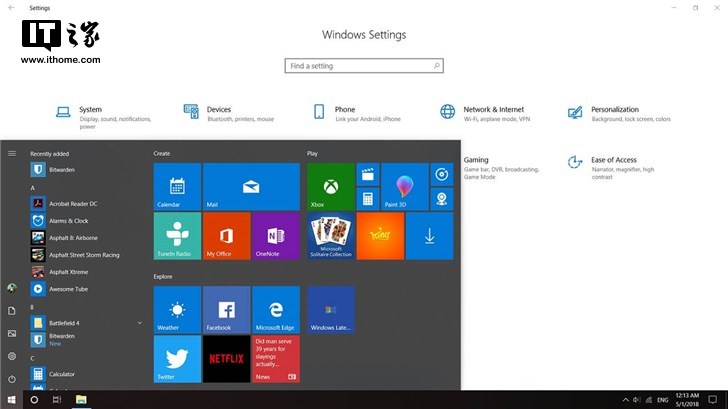Go back in the Settings window
This screenshot has width=728, height=409.
click(12, 8)
